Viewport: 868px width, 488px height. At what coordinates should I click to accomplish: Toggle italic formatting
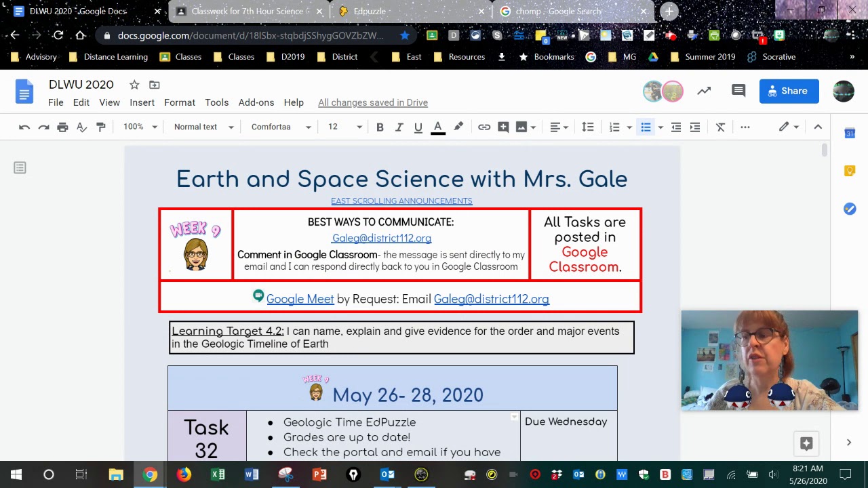399,127
